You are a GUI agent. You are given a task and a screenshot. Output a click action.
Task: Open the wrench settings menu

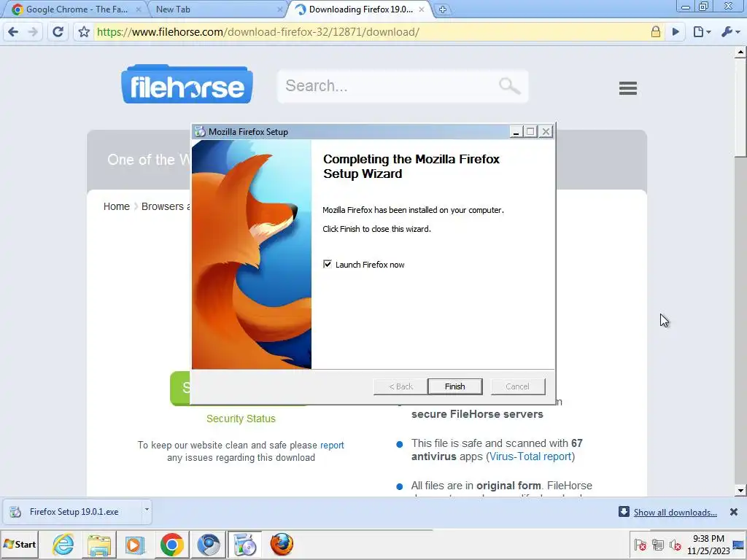tap(730, 32)
